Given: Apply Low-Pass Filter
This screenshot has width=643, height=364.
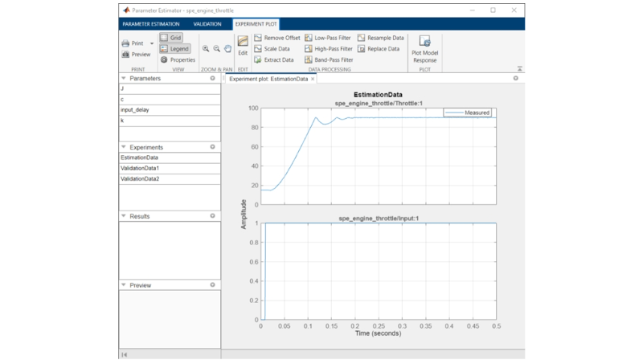Looking at the screenshot, I should click(x=328, y=38).
